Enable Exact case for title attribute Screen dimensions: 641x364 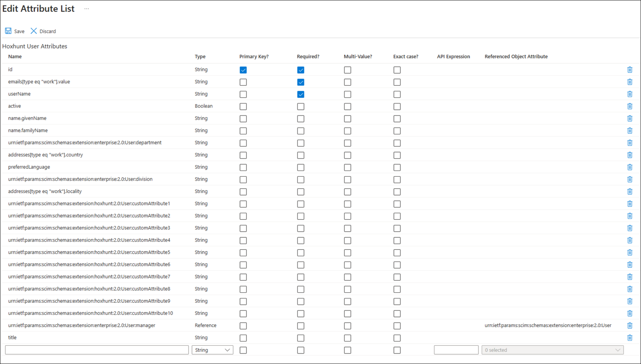coord(397,338)
